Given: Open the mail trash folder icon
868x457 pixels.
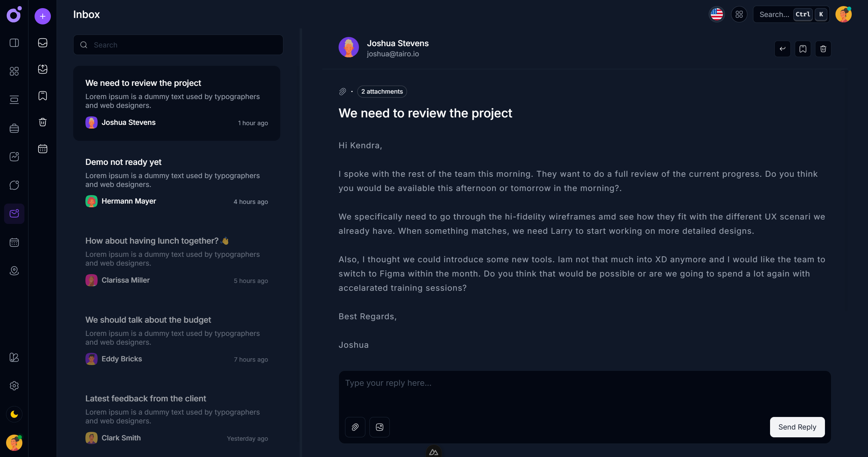Looking at the screenshot, I should (43, 122).
